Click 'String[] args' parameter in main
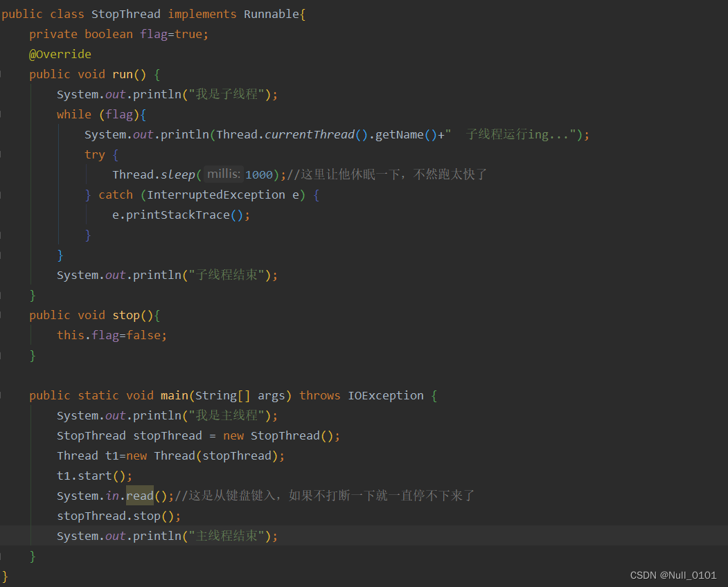 [240, 395]
